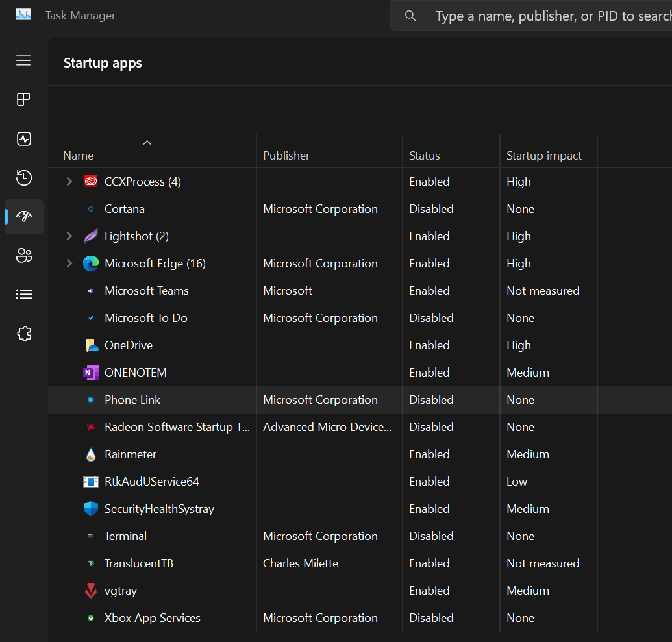Viewport: 672px width, 642px height.
Task: Click the Rainmeter droplet icon
Action: [x=91, y=454]
